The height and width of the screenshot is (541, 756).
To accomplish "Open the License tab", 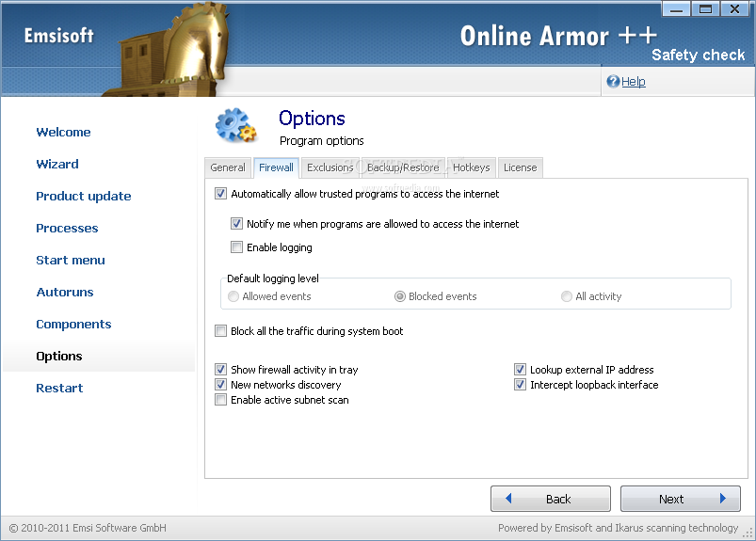I will click(521, 167).
